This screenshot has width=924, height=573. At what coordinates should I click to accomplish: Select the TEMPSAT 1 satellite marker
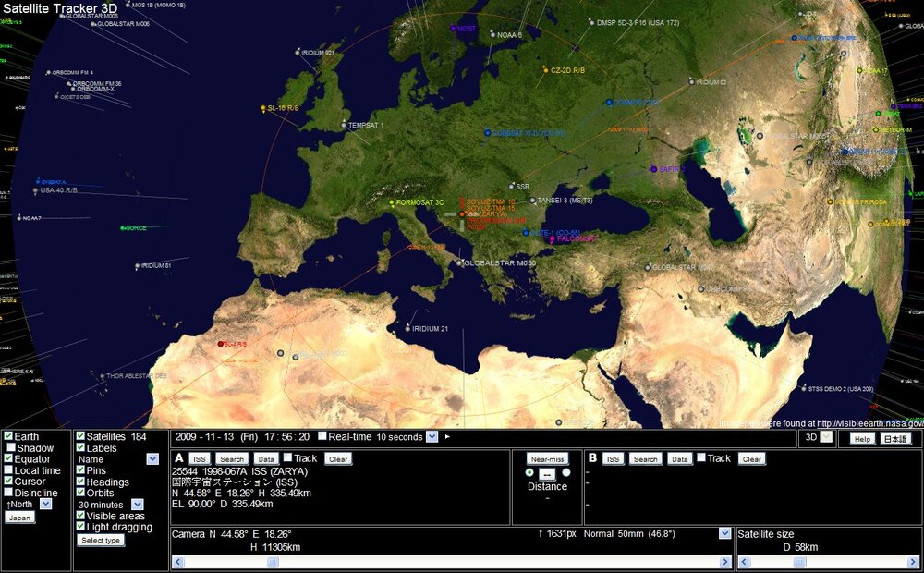pyautogui.click(x=344, y=125)
